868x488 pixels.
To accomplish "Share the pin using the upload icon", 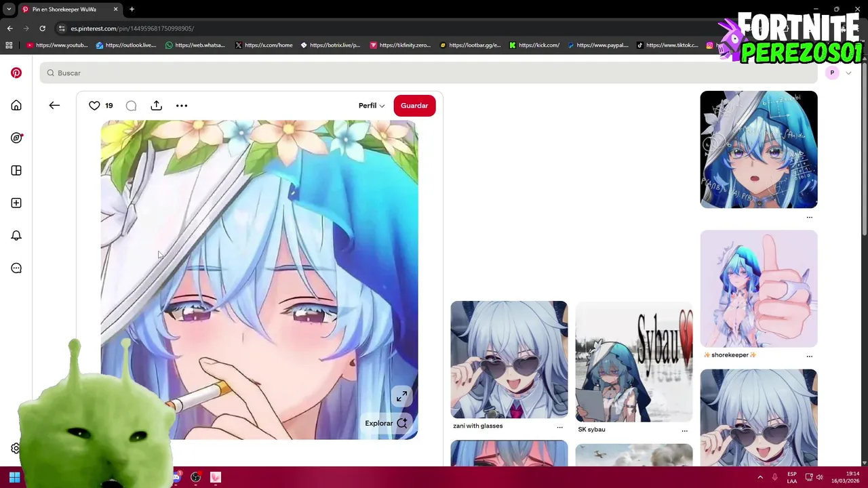I will (x=156, y=105).
